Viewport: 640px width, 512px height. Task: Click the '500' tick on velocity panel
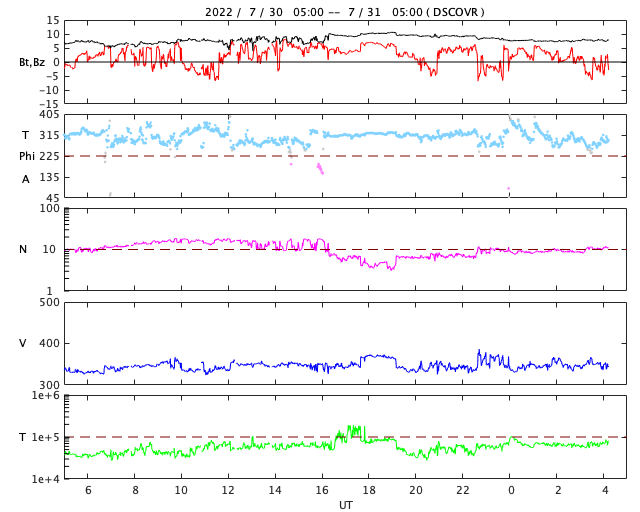pos(49,303)
